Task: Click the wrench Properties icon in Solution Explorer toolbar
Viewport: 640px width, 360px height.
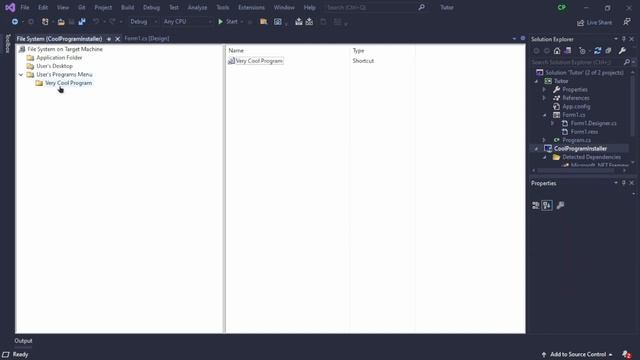Action: (622, 51)
